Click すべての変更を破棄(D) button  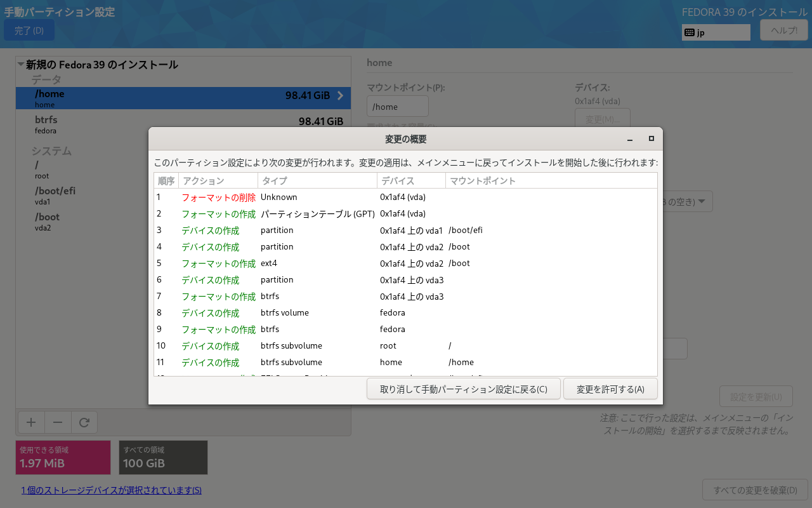tap(755, 490)
